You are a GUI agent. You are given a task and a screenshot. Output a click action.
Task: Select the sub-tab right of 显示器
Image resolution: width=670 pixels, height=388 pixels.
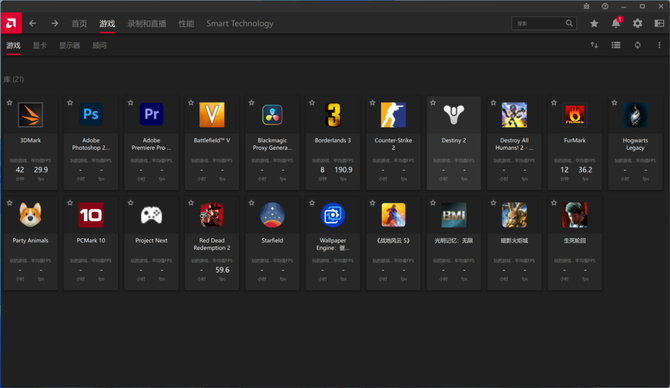(100, 45)
